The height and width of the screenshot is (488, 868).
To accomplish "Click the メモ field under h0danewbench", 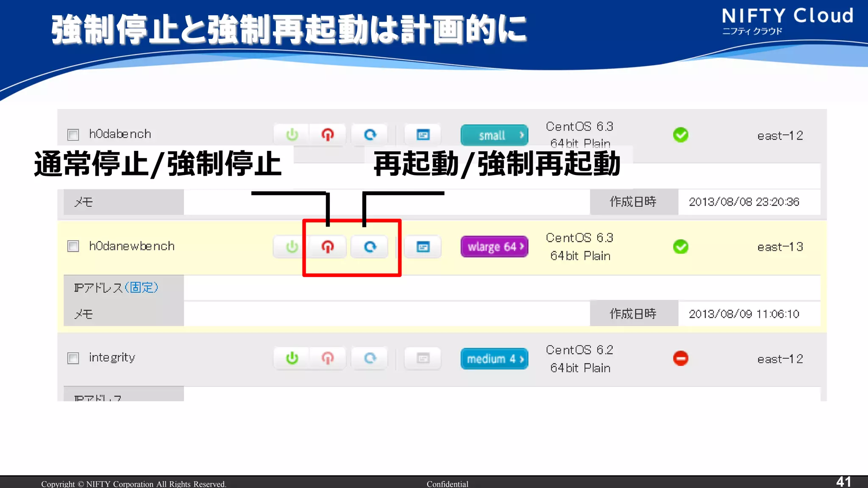I will 387,314.
